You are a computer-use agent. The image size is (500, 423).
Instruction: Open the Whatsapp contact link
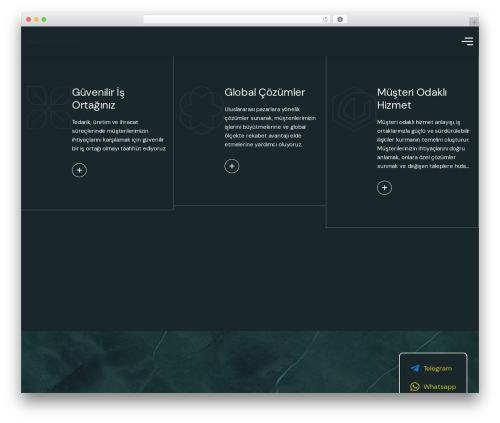click(x=433, y=387)
